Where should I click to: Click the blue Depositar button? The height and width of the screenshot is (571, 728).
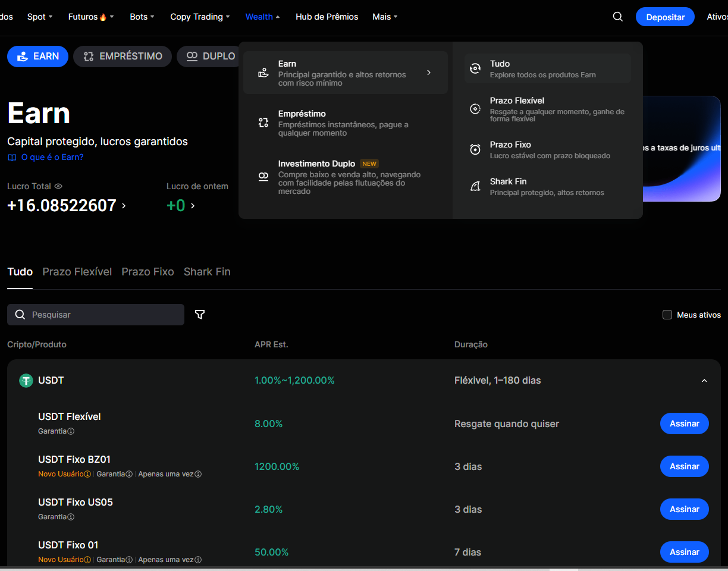click(665, 17)
